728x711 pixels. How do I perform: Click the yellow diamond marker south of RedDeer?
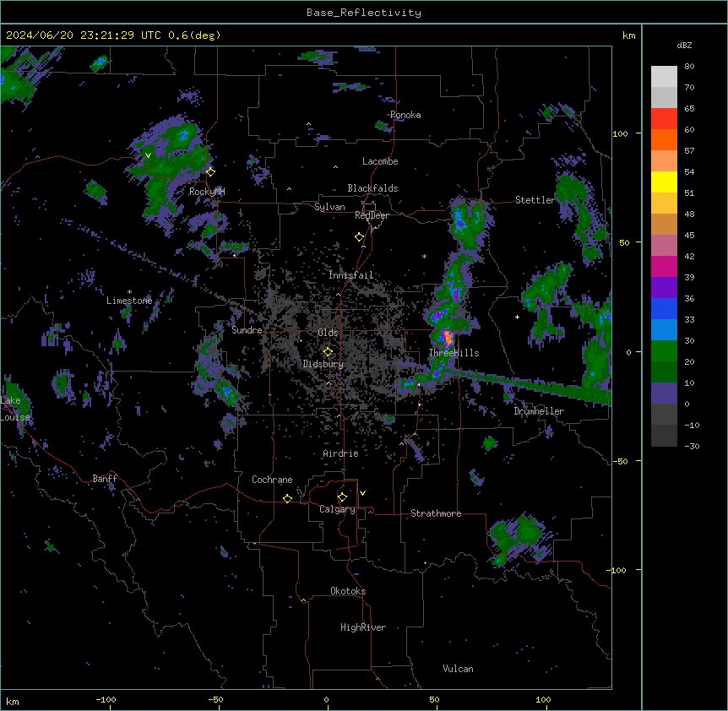click(359, 237)
